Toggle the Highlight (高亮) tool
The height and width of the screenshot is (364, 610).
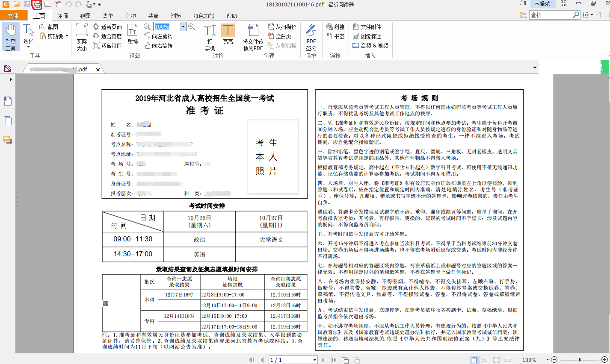point(228,34)
